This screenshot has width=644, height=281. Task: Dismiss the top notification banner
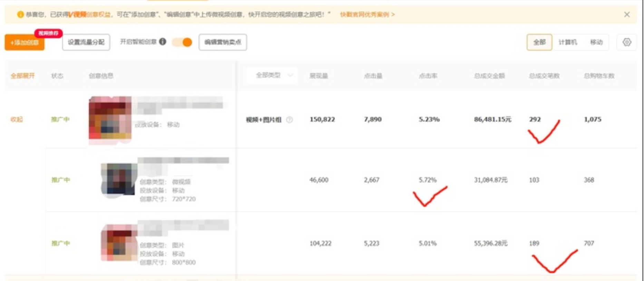[627, 14]
